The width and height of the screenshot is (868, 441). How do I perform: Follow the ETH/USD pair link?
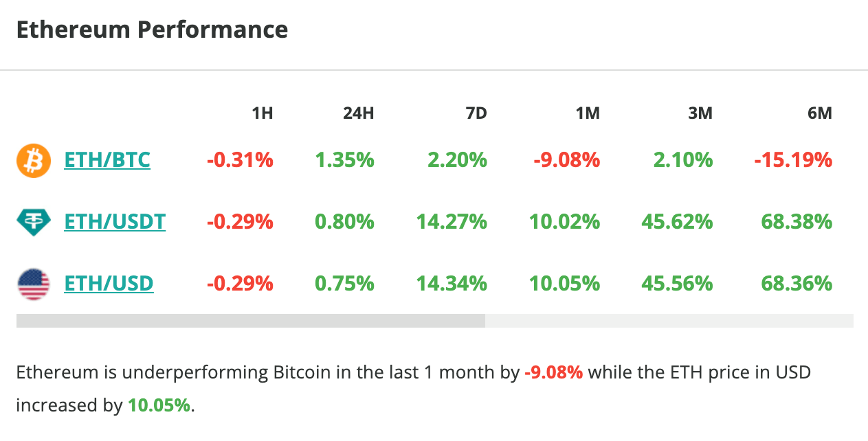109,284
